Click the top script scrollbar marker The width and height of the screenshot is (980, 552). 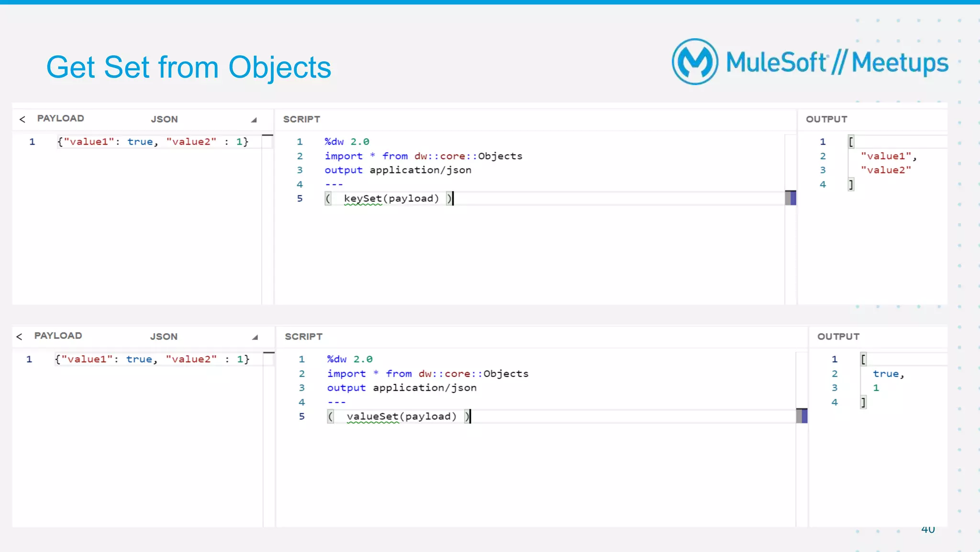click(x=791, y=198)
